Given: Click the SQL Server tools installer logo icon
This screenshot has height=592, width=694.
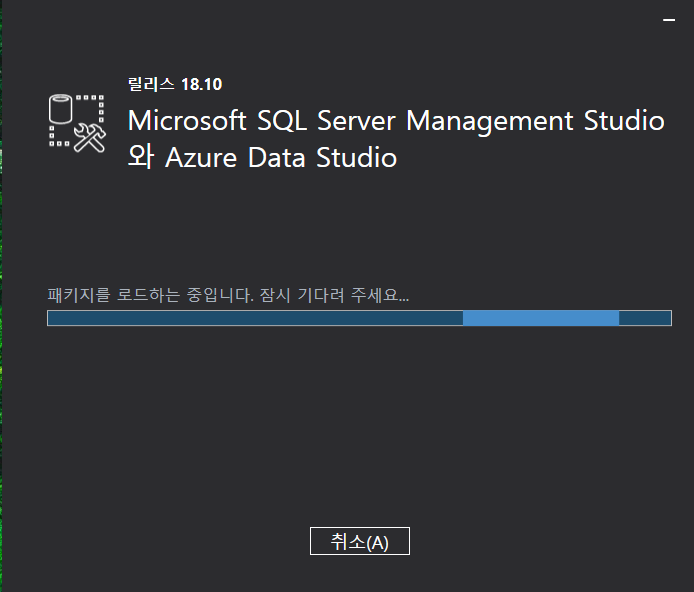Looking at the screenshot, I should tap(77, 123).
